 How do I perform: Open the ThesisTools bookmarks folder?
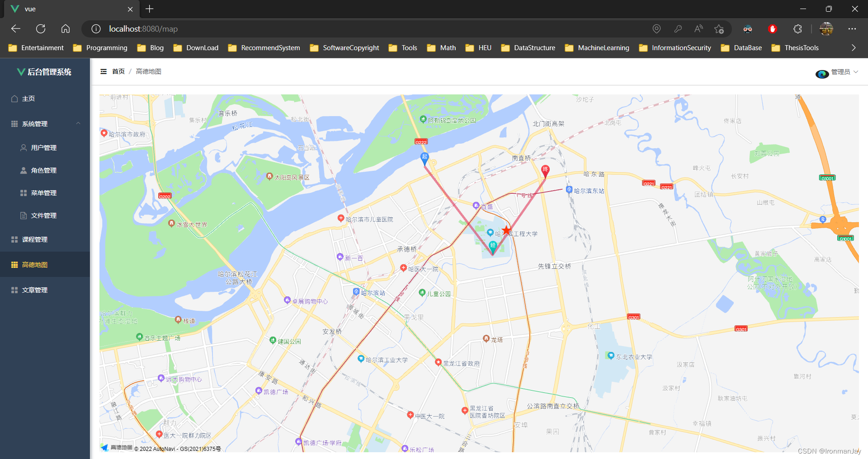click(795, 48)
